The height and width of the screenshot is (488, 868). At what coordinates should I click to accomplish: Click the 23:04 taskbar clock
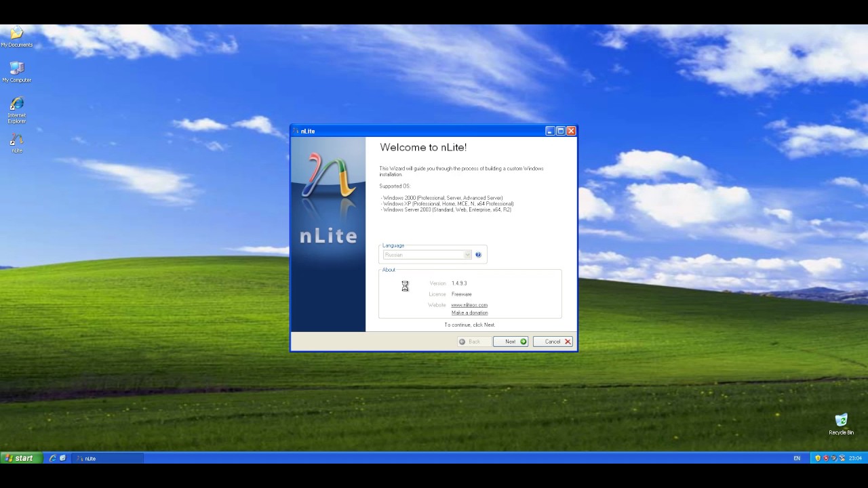coord(855,458)
